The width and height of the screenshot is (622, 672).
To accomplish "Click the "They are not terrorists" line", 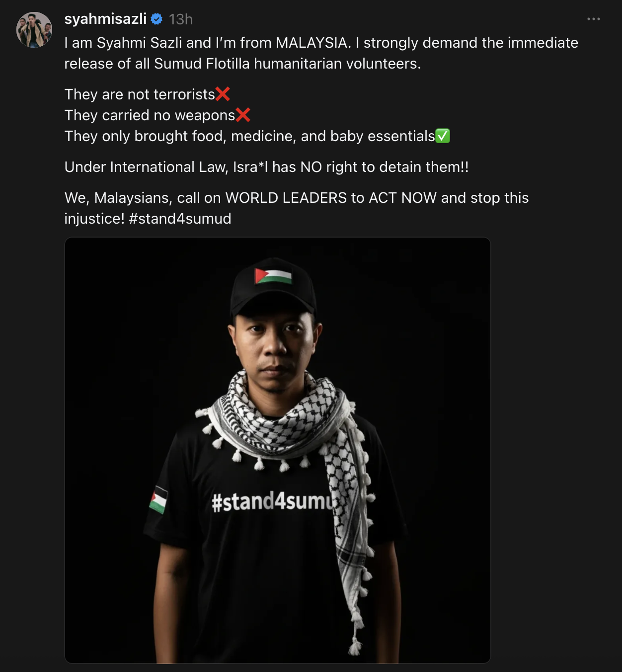I will coord(140,94).
